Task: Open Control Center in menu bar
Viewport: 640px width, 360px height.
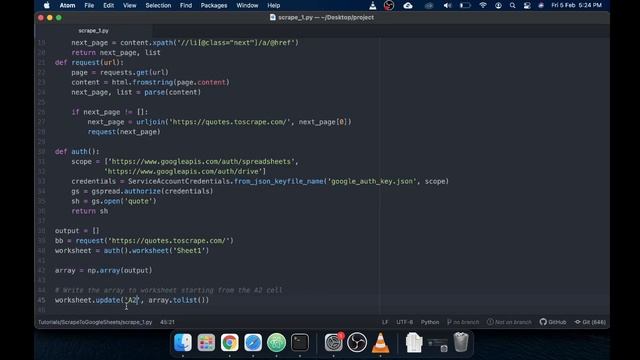Action: tap(527, 5)
